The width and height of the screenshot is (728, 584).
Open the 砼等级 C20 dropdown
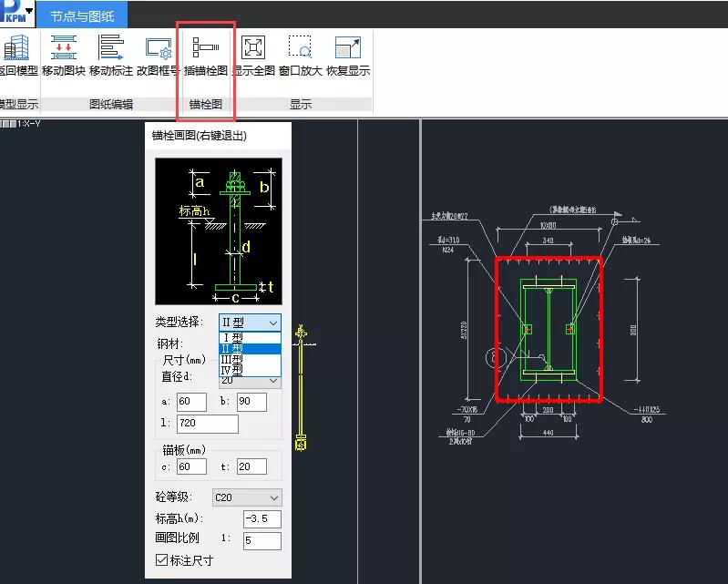pos(247,497)
